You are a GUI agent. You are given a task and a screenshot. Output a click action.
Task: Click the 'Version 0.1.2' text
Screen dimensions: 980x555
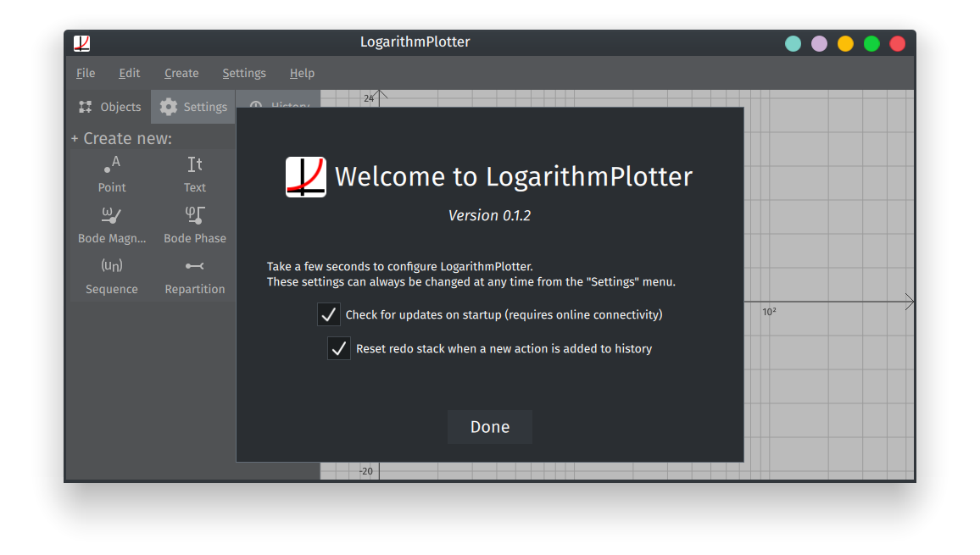489,215
